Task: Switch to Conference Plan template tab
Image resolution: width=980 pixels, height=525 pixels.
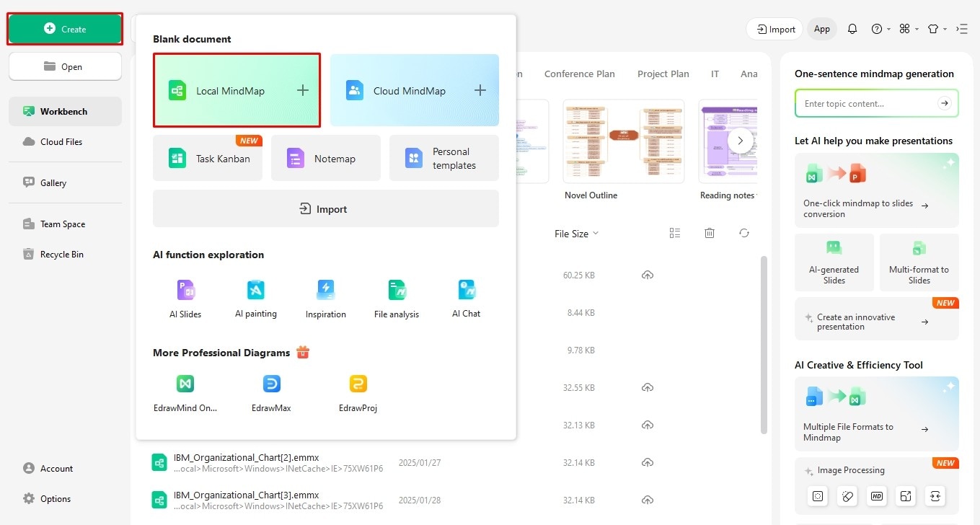Action: click(579, 74)
